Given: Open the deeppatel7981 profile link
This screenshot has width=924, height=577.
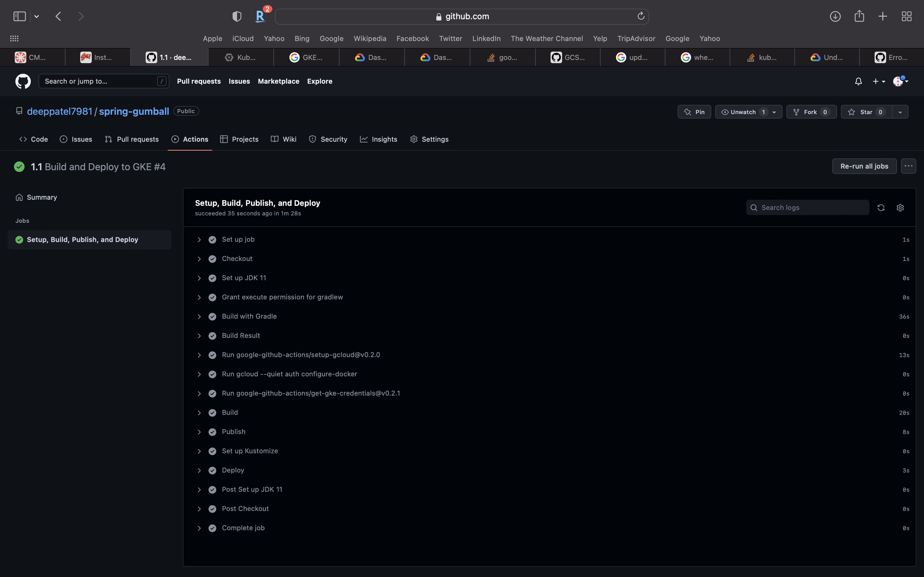Looking at the screenshot, I should (60, 111).
